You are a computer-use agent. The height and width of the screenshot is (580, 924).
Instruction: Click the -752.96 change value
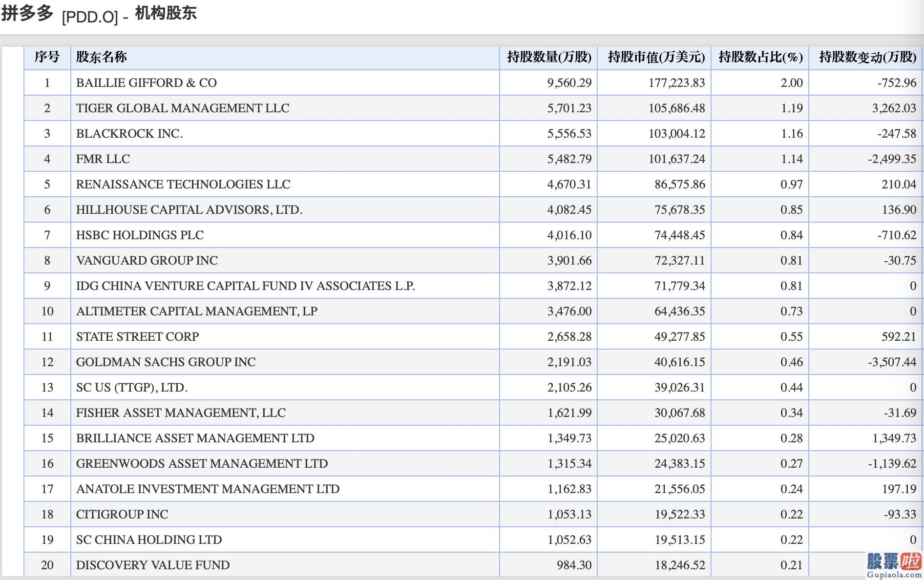click(x=897, y=83)
